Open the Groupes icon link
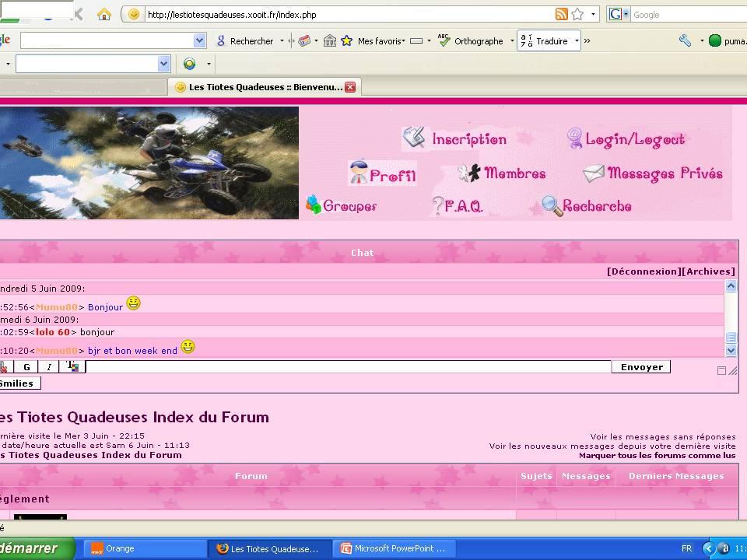This screenshot has height=560, width=747. point(314,205)
